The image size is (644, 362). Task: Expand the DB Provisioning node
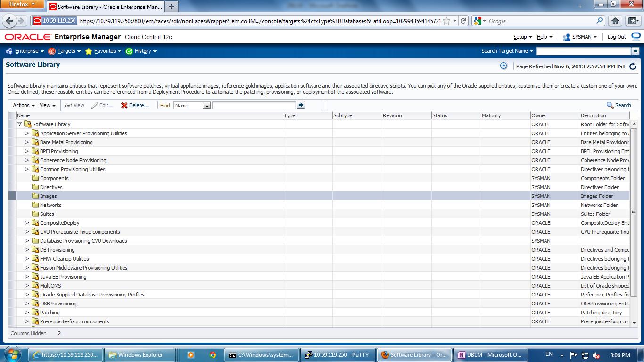27,250
